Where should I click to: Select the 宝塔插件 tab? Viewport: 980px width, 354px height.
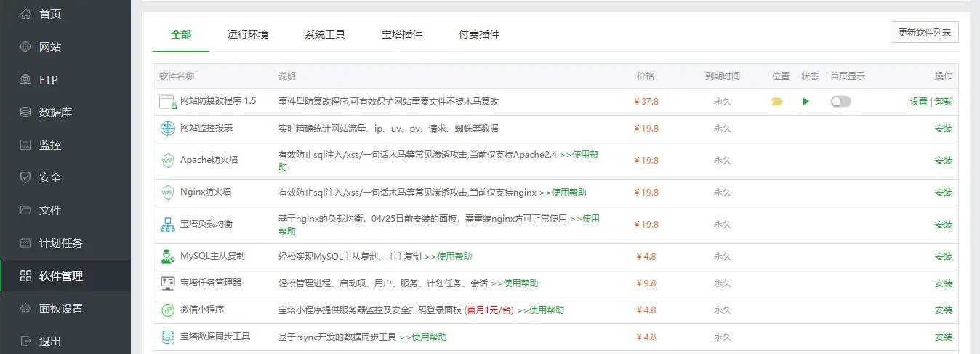pos(401,34)
